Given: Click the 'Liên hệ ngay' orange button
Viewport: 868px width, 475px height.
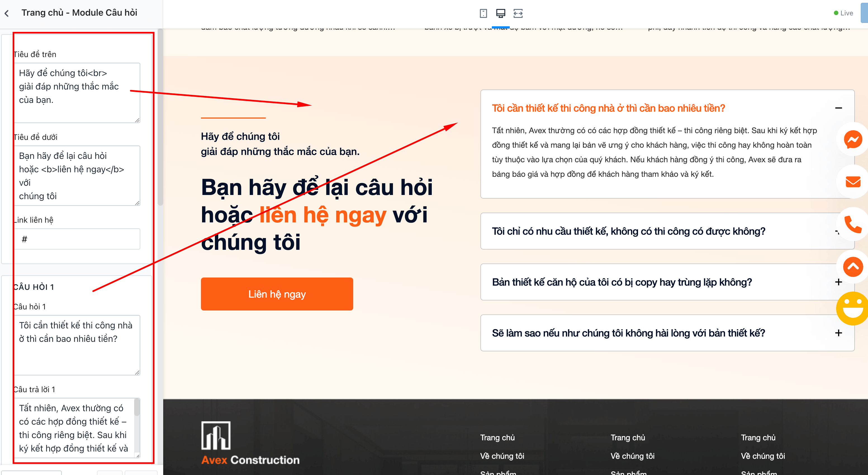Looking at the screenshot, I should 277,294.
